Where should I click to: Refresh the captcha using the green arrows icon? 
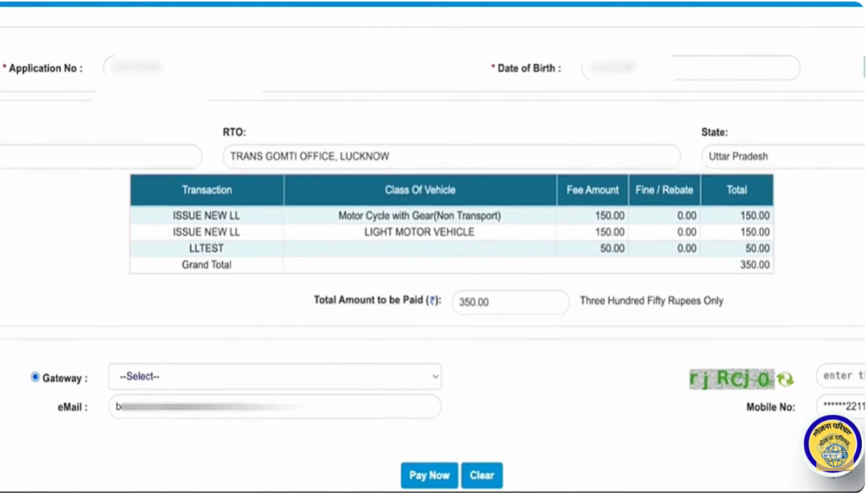[786, 379]
